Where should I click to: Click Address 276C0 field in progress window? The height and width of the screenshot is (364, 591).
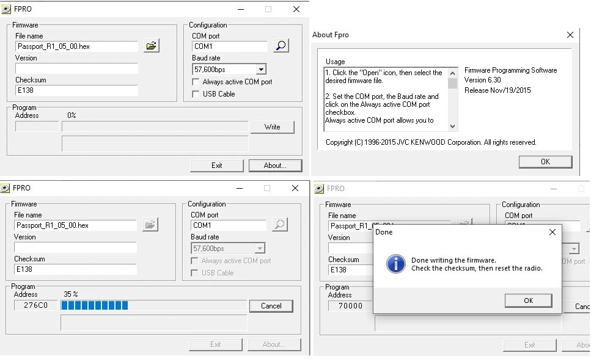36,305
